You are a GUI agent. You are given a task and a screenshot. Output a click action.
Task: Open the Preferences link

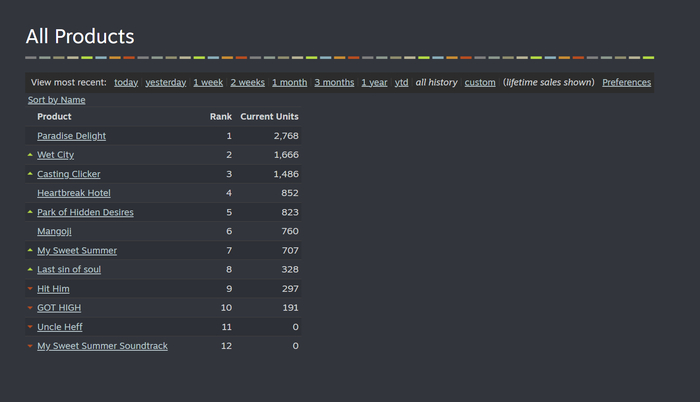(626, 82)
